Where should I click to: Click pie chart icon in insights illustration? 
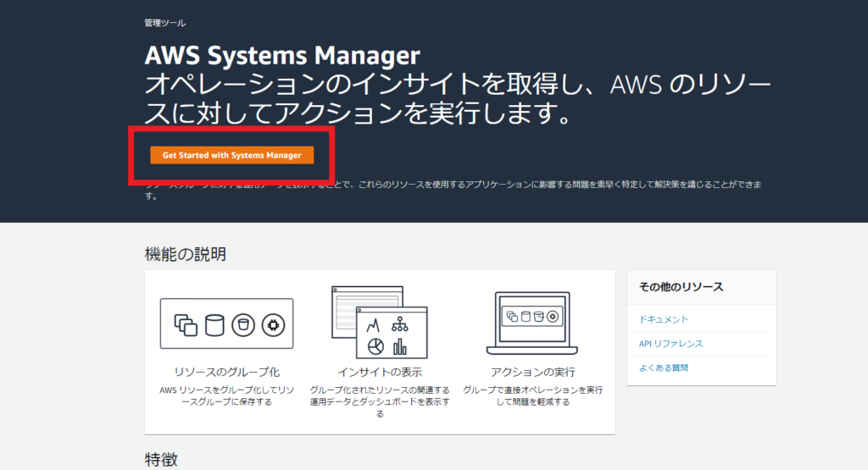pyautogui.click(x=374, y=346)
